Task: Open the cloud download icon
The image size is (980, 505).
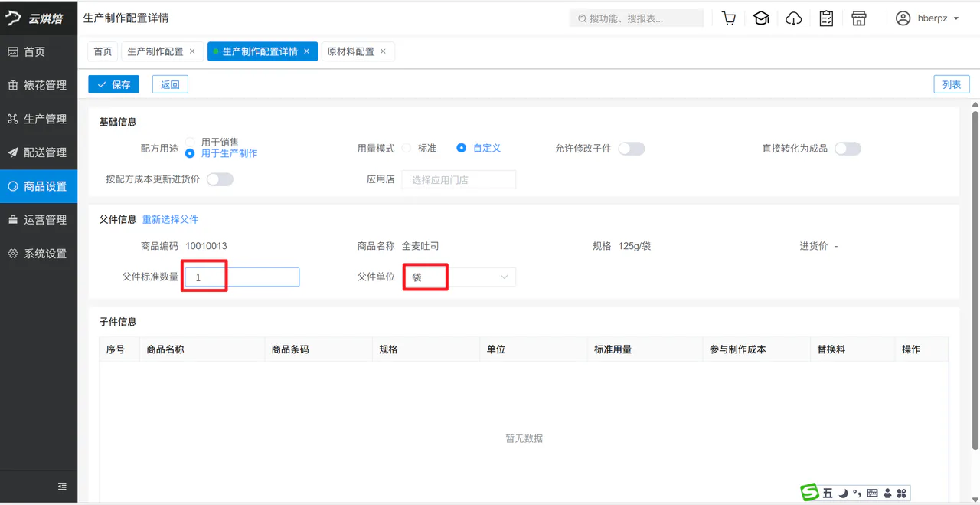Action: pyautogui.click(x=794, y=18)
